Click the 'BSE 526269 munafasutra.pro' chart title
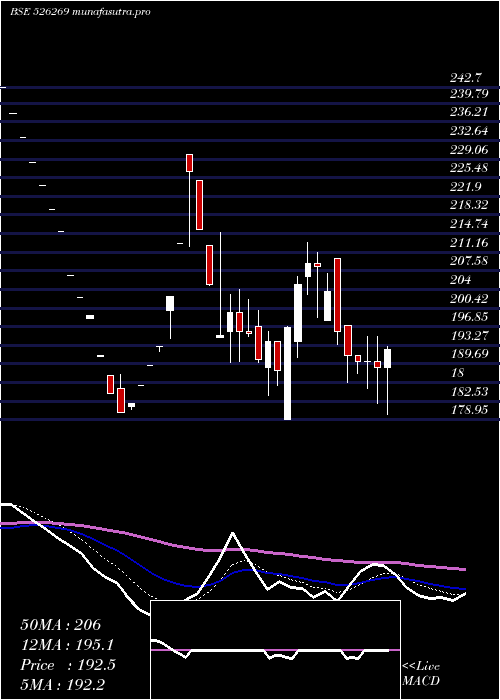The width and height of the screenshot is (500, 700). [x=80, y=12]
